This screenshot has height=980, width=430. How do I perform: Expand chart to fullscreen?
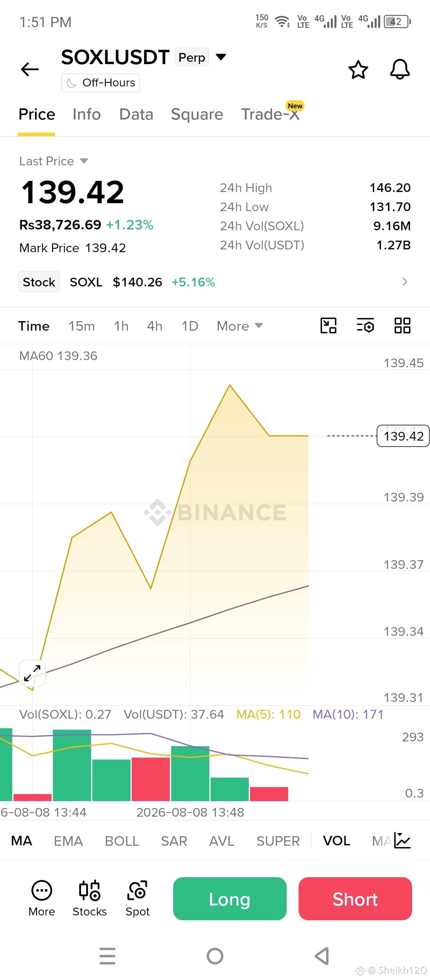pos(32,673)
